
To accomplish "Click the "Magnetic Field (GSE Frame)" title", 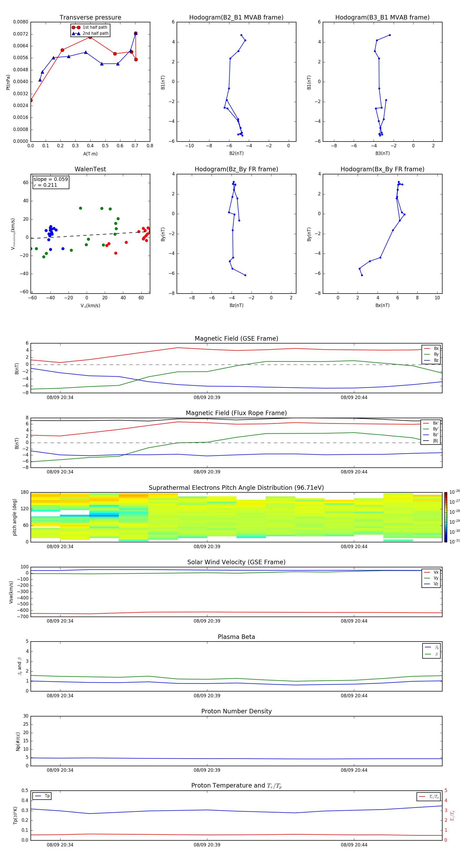I will point(236,339).
